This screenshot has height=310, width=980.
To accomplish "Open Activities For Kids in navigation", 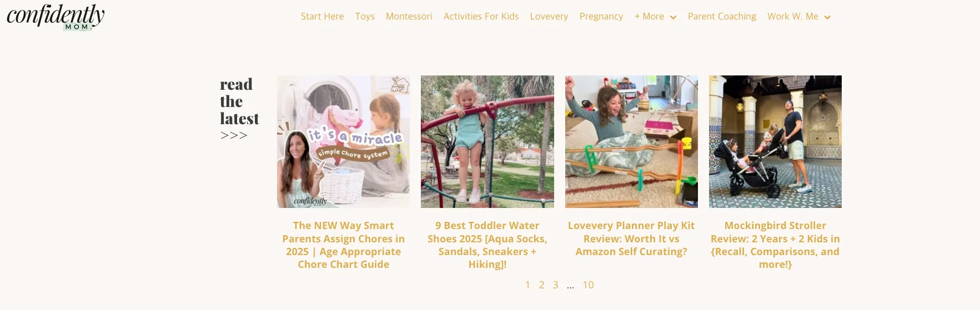I will click(x=481, y=17).
